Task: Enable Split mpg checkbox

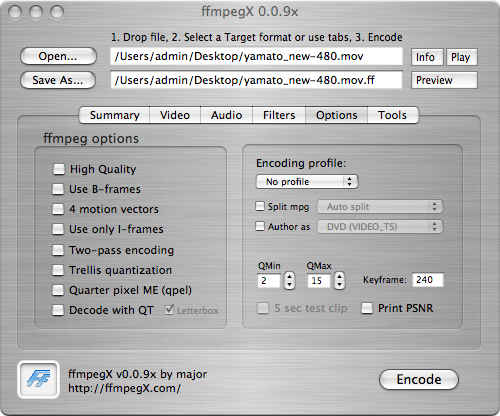Action: point(260,206)
